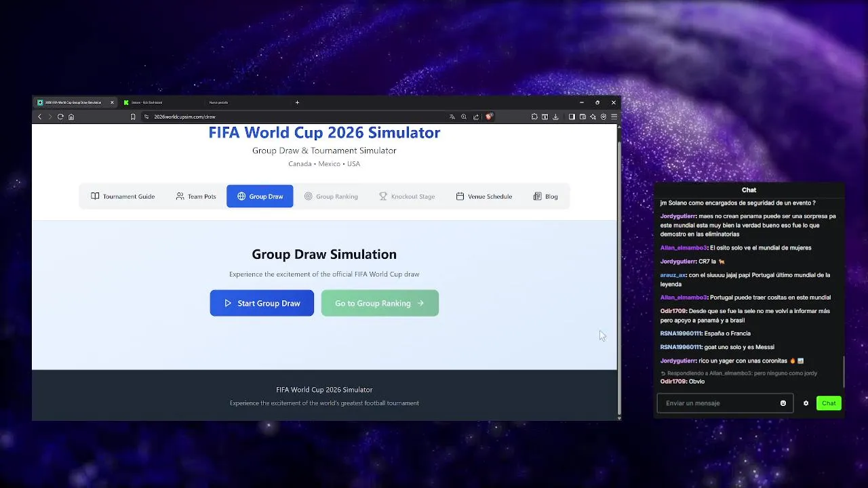This screenshot has width=868, height=488.
Task: Click the footer FIFA World Cup 2026 Simulator text
Action: (x=324, y=390)
